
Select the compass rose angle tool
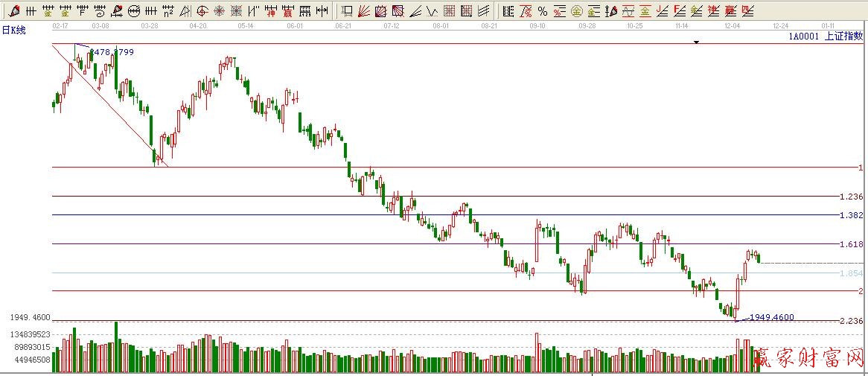(220, 11)
